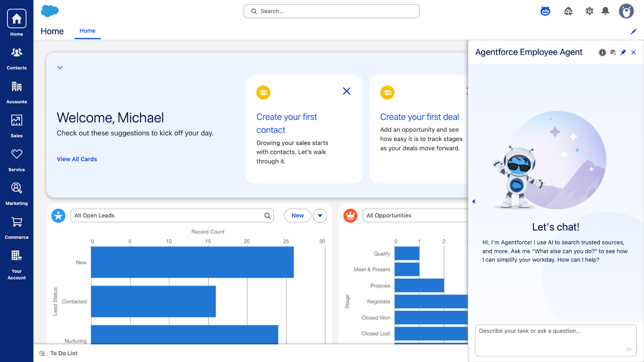The height and width of the screenshot is (362, 644).
Task: Collapse the Agentforce panel side arrow
Action: click(x=474, y=202)
